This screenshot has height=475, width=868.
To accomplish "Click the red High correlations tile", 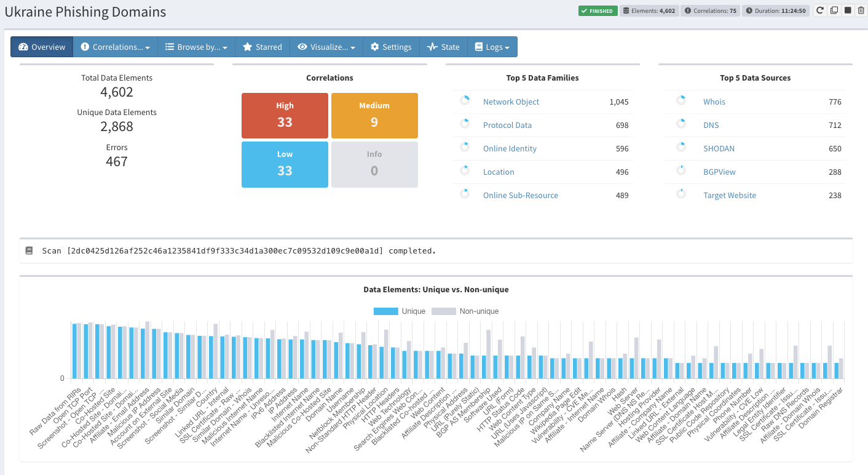I will click(285, 116).
